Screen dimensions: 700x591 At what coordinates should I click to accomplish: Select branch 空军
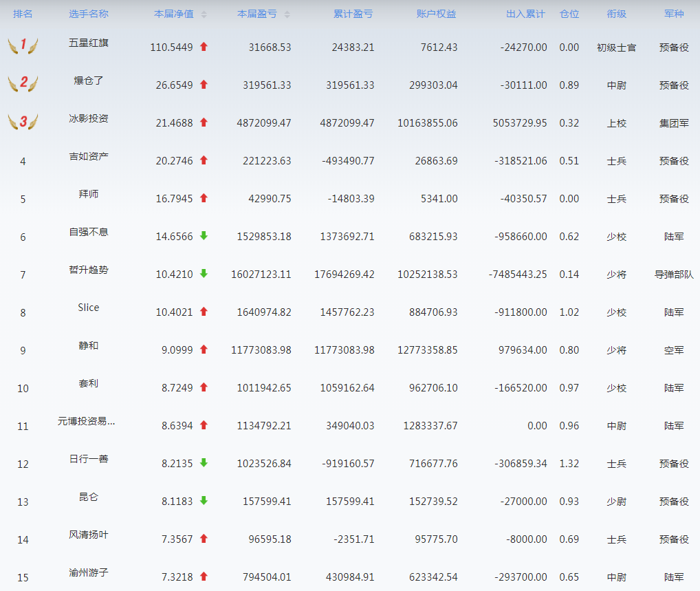point(674,350)
